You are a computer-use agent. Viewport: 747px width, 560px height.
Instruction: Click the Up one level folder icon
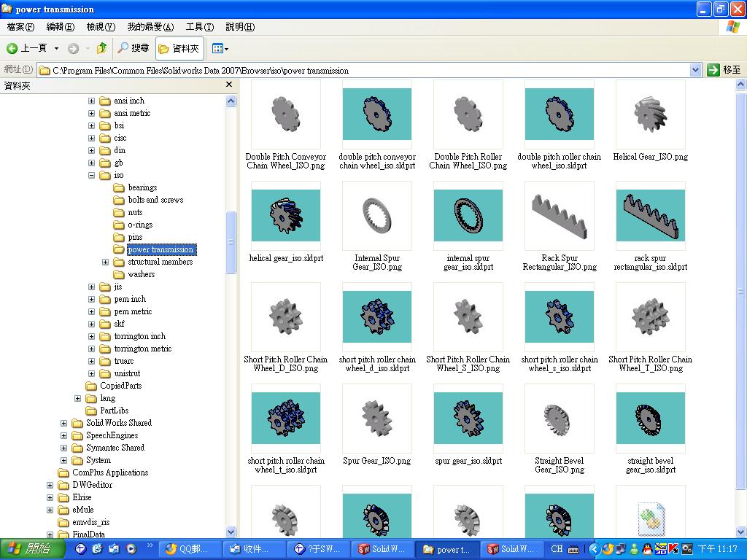pos(101,48)
